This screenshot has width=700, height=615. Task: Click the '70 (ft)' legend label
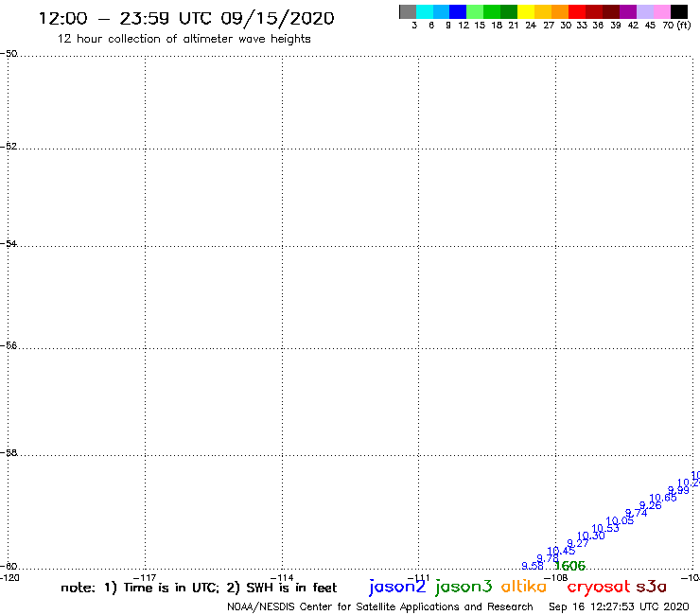[x=676, y=26]
